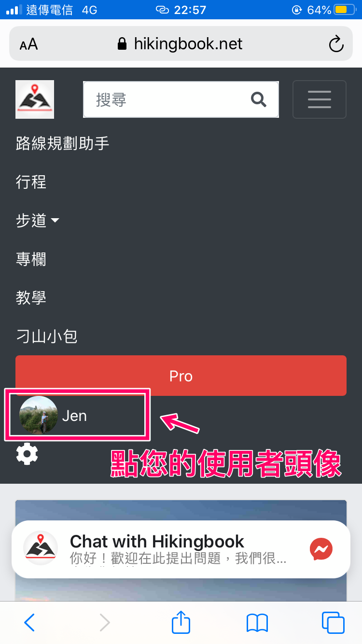Show open tabs in Safari
Screen dimensions: 362x644
[x=333, y=622]
